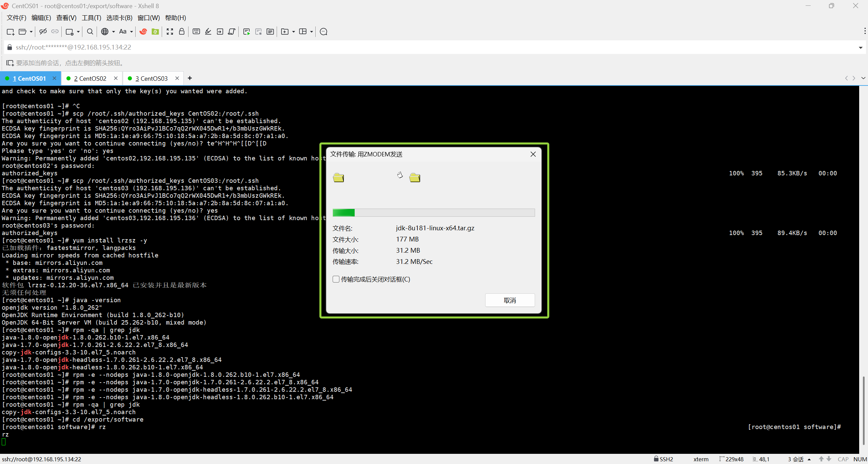Switch to the 2 CentOS02 tab

[90, 78]
